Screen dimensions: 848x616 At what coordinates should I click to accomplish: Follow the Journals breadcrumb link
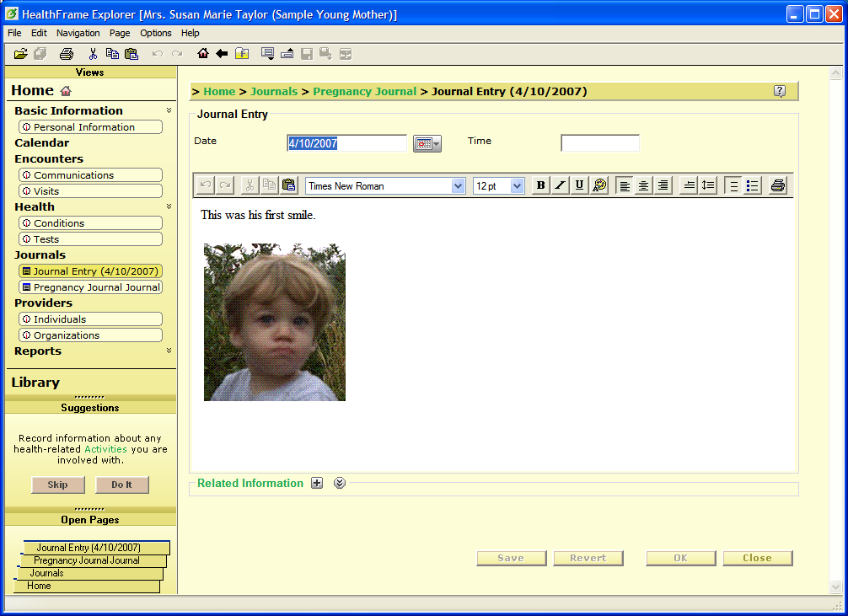[x=274, y=91]
